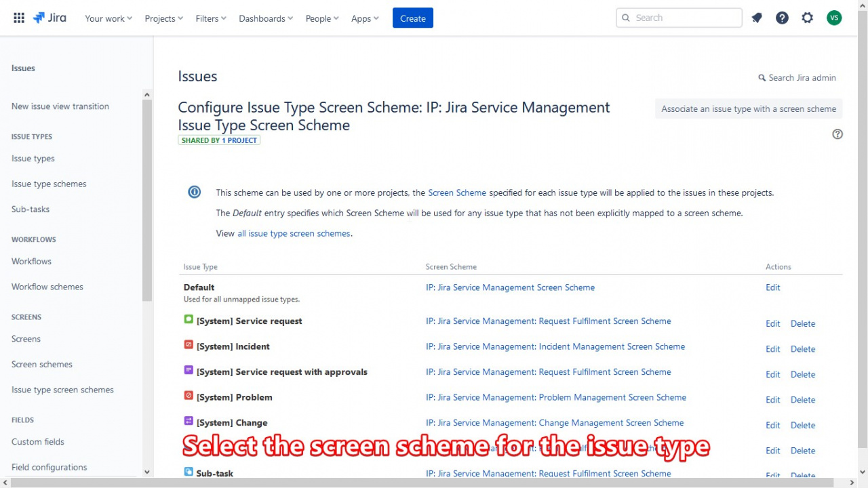The width and height of the screenshot is (868, 488).
Task: Open the Problem Management Screen Scheme link
Action: coord(556,397)
